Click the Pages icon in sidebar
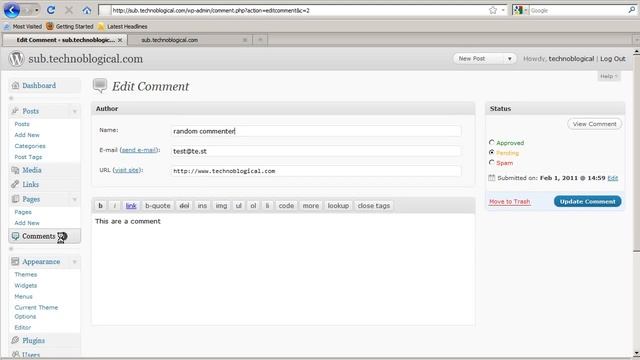This screenshot has height=360, width=640. coord(16,199)
